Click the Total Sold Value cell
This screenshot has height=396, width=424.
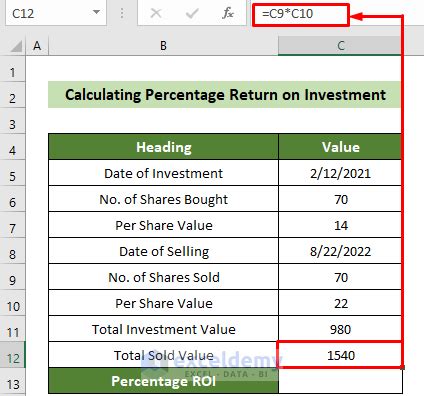[163, 355]
